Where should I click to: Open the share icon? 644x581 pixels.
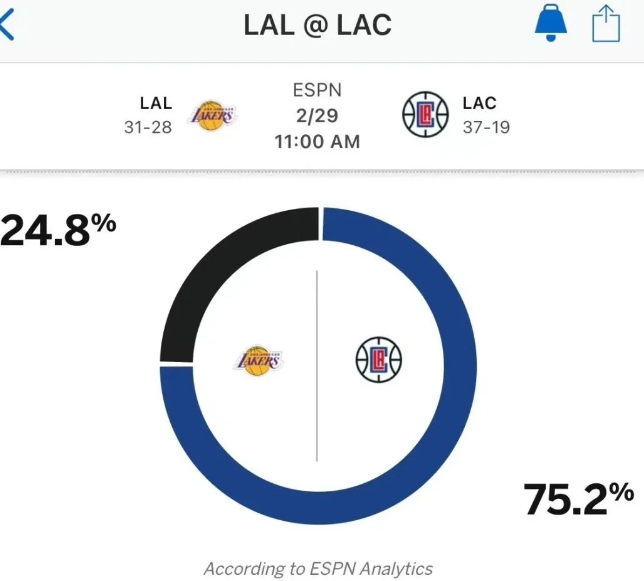(x=606, y=23)
